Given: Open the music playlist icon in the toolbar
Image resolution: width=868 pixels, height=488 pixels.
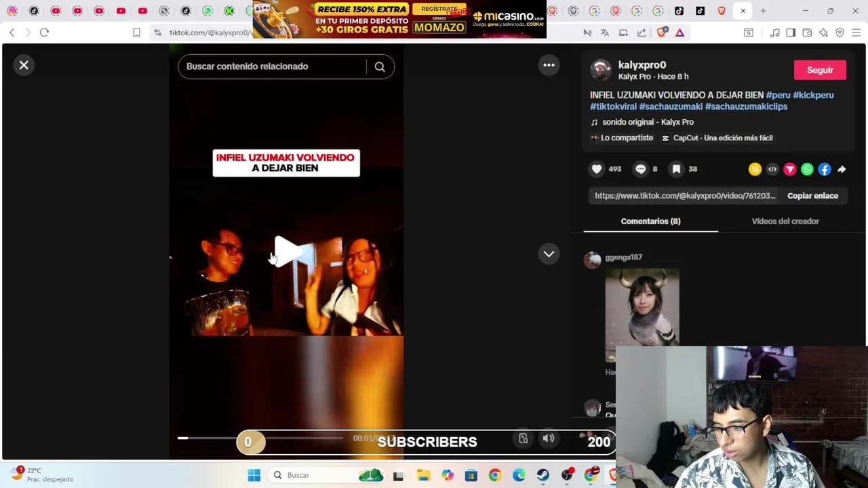Looking at the screenshot, I should tap(774, 33).
